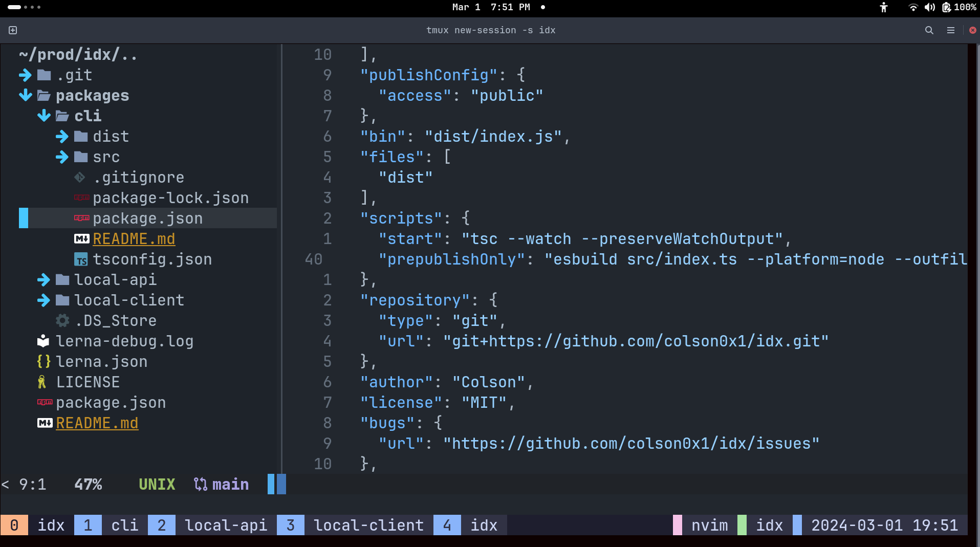This screenshot has width=980, height=547.
Task: Open lerna.json in the file tree
Action: (x=102, y=362)
